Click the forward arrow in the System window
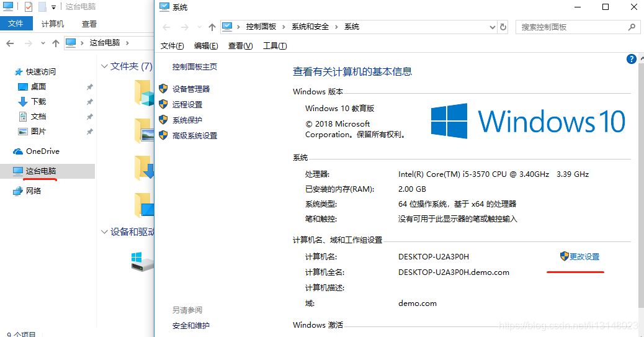 pos(185,27)
